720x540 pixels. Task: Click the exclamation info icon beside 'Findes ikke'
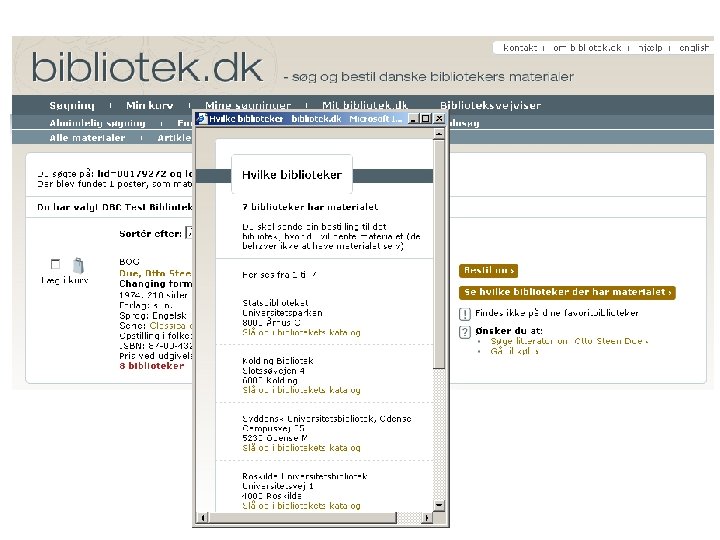465,314
